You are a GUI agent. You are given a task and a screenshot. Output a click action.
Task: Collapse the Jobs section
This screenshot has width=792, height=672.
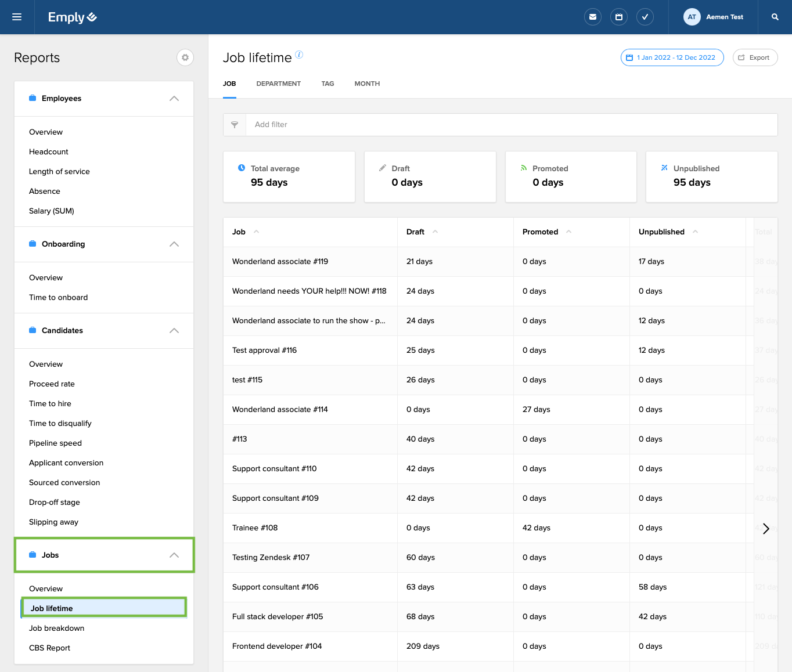coord(174,555)
